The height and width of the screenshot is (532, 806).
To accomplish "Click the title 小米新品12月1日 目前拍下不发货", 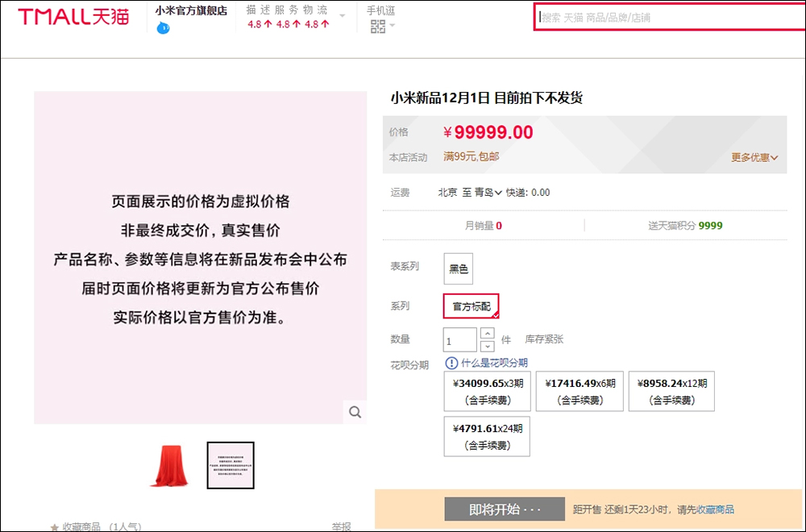I will pyautogui.click(x=486, y=98).
